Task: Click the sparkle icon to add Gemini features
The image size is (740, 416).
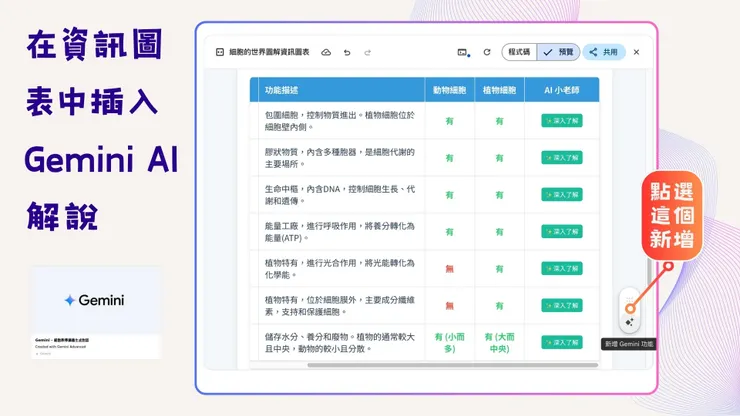Action: pos(629,322)
